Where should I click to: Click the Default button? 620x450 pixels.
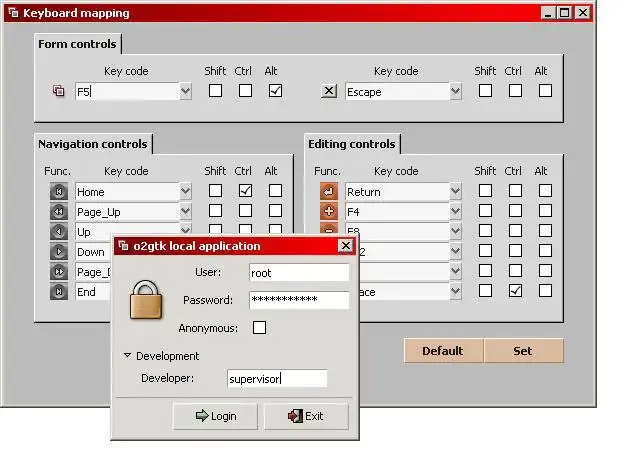click(x=443, y=350)
